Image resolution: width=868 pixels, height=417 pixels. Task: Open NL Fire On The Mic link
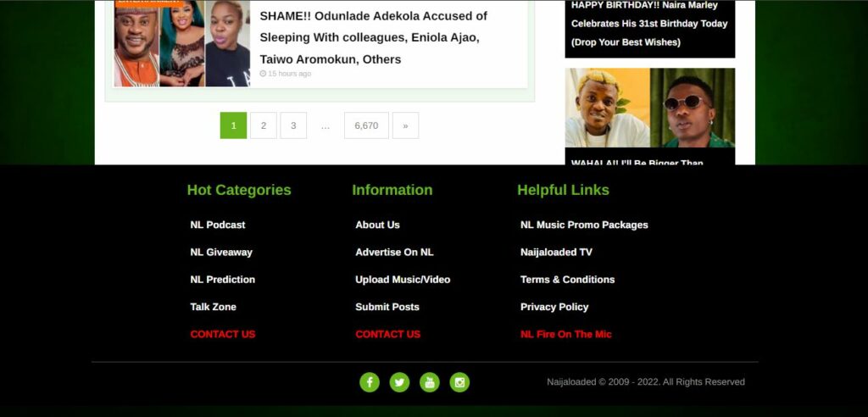point(565,334)
